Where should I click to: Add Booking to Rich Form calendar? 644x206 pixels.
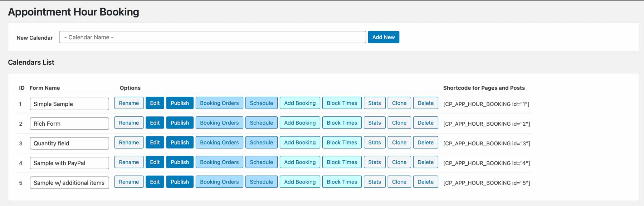(x=300, y=123)
